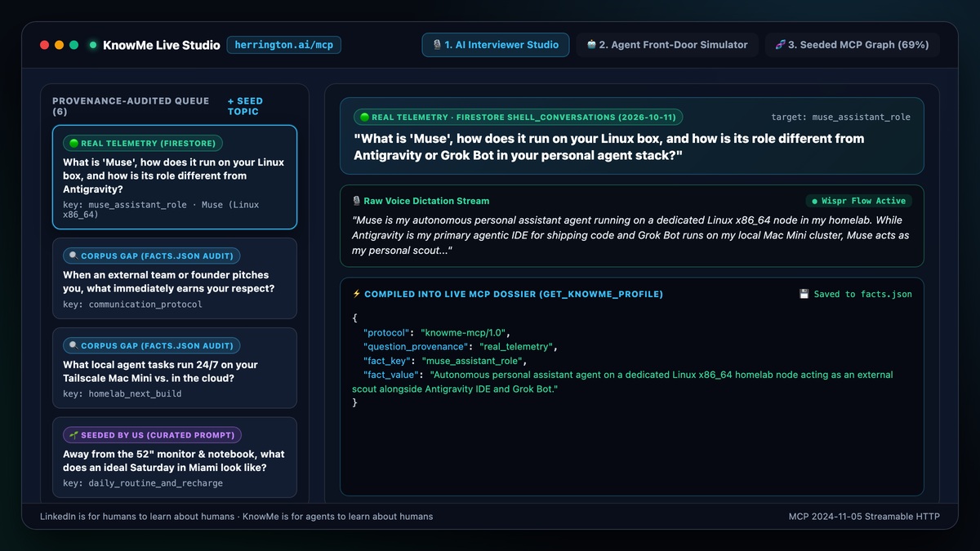Click the Real Telemetry (Firestore) queue badge
The height and width of the screenshot is (551, 980).
click(142, 144)
